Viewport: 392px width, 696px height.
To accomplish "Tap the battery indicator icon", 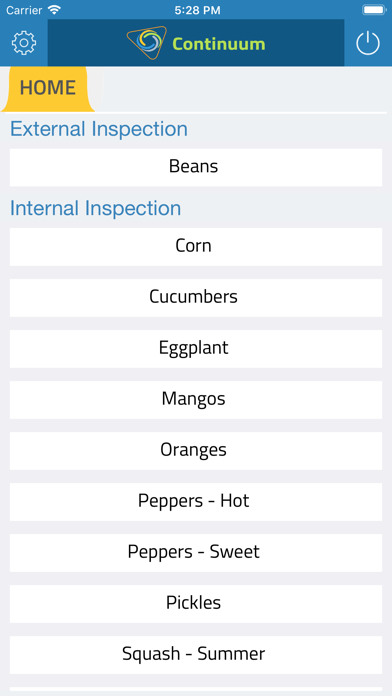I will coord(374,10).
